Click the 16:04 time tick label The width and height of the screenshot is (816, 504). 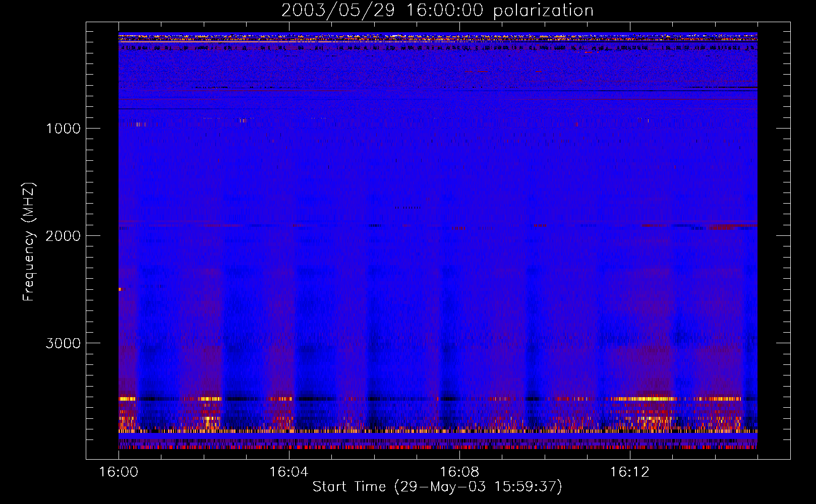pyautogui.click(x=289, y=472)
